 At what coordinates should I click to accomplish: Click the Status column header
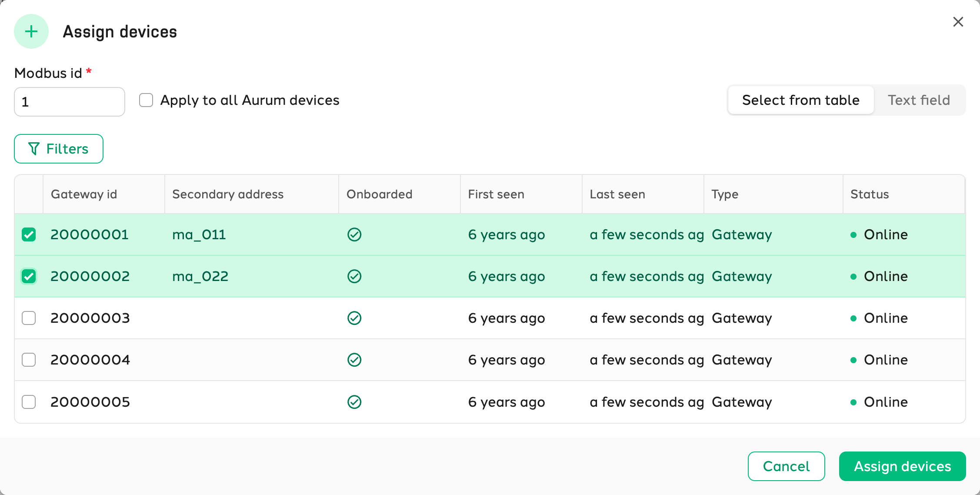click(904, 194)
